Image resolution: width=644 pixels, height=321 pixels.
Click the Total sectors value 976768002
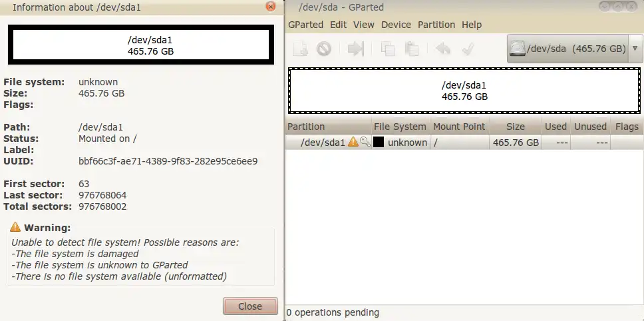pos(102,206)
